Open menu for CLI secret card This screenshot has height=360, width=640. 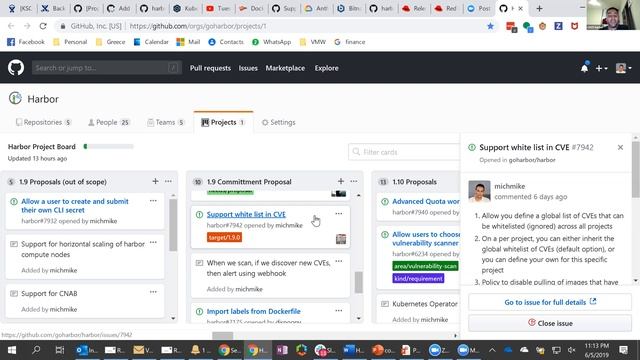point(153,201)
